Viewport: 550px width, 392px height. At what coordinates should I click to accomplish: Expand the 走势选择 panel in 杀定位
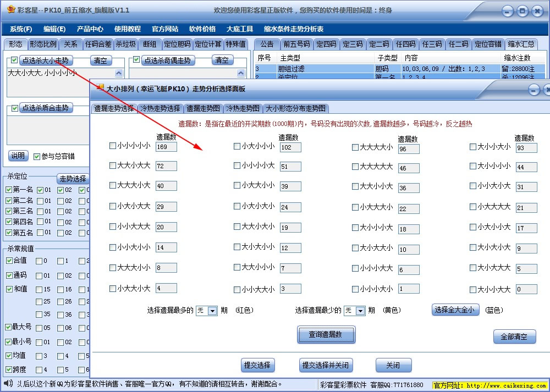coord(72,178)
